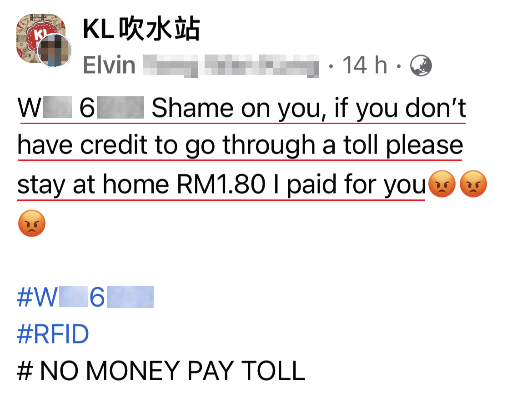Click blurred part of the blue plate hashtag
This screenshot has width=532, height=398.
[x=130, y=297]
